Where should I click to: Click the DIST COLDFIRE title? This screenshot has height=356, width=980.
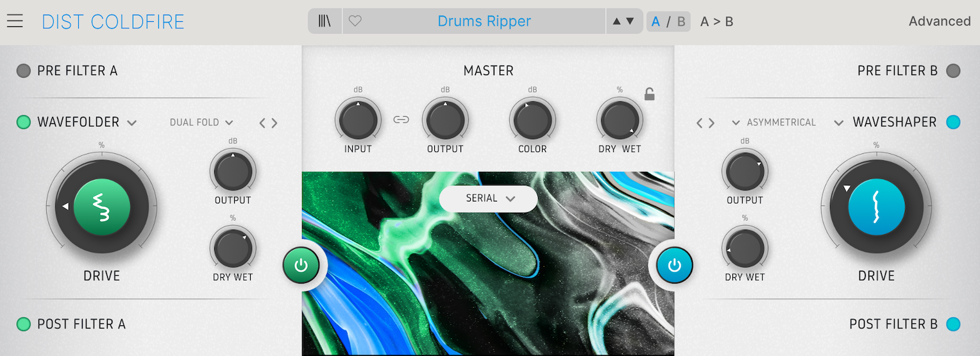(113, 22)
